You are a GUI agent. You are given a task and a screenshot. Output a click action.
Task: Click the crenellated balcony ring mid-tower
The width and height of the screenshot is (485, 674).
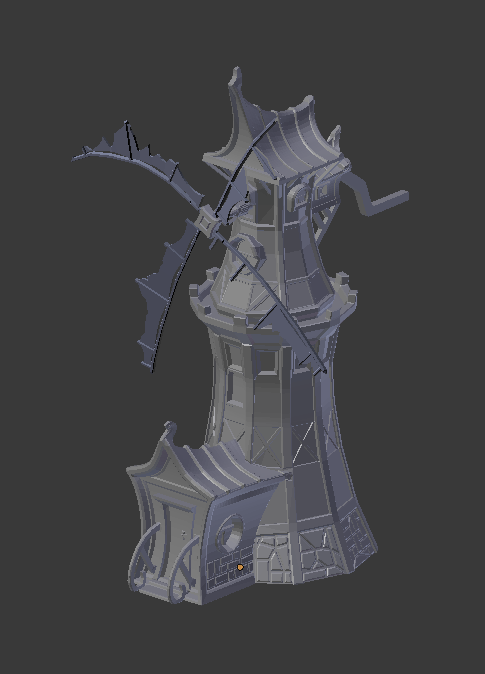tap(273, 303)
